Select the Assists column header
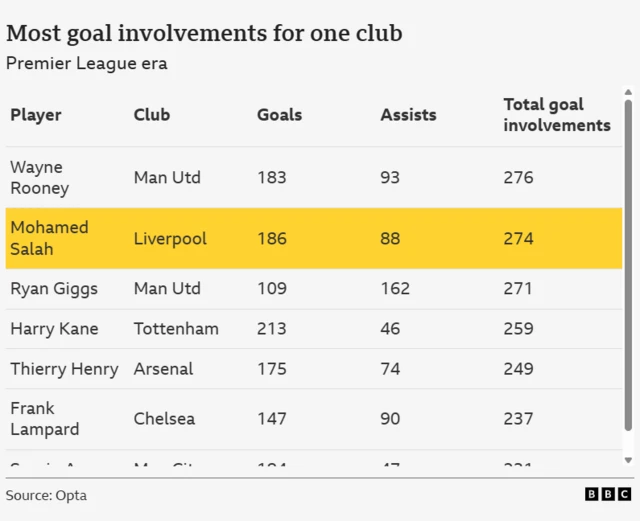This screenshot has width=640, height=521. pyautogui.click(x=408, y=115)
